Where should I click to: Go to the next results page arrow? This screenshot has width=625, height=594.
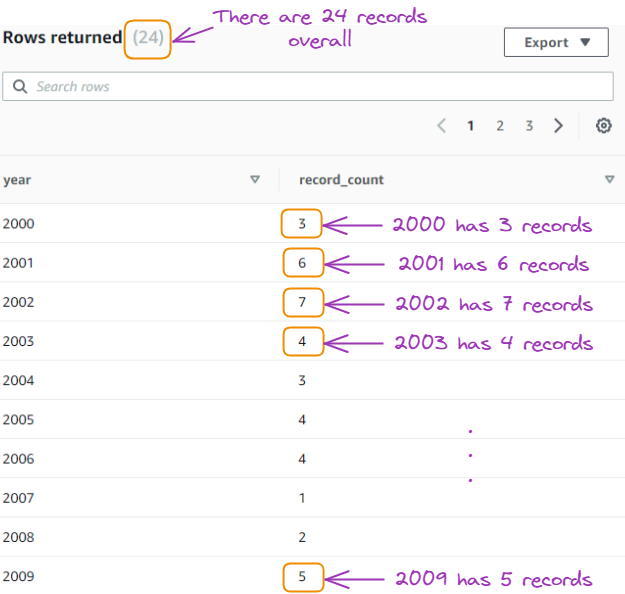(558, 126)
